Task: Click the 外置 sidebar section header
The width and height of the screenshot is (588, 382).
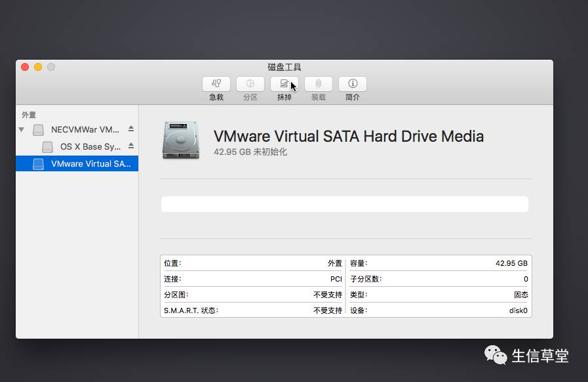Action: [x=29, y=115]
